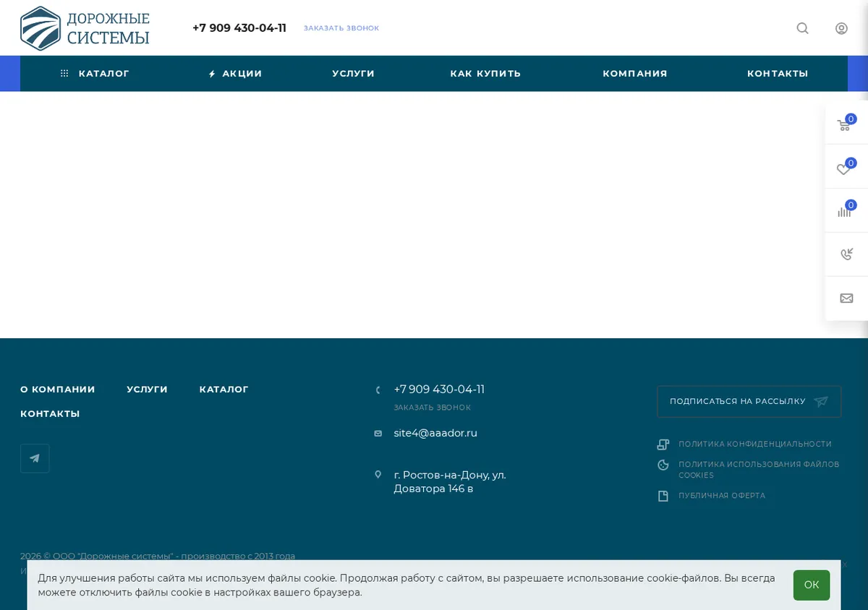Open the Акции menu item

235,74
